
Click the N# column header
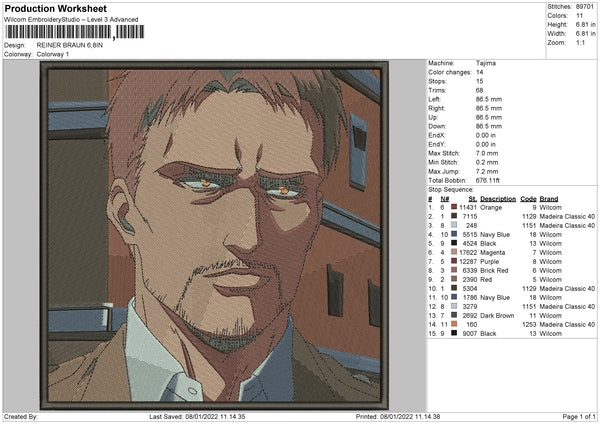[444, 199]
